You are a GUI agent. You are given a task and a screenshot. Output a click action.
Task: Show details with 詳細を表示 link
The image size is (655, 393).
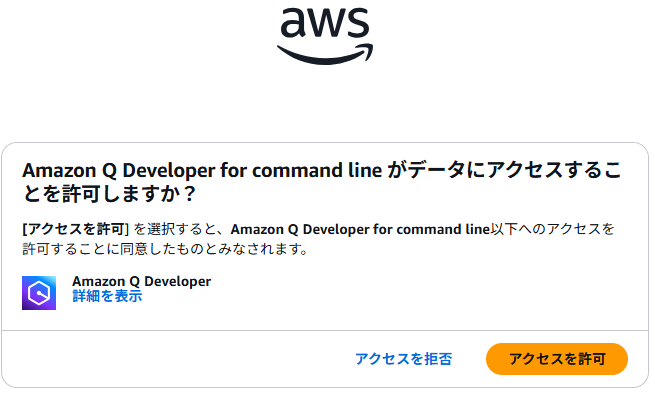(x=107, y=296)
